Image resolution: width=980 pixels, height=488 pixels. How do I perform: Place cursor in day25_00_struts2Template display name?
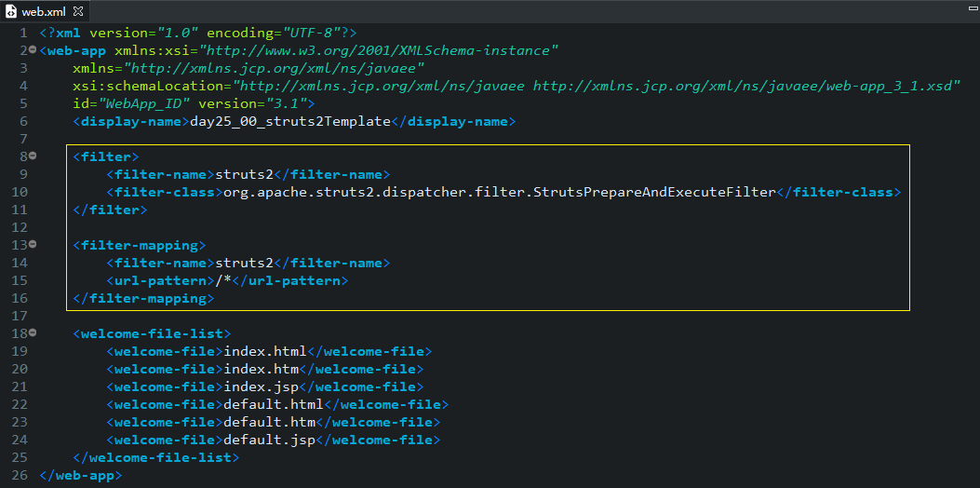[x=290, y=121]
